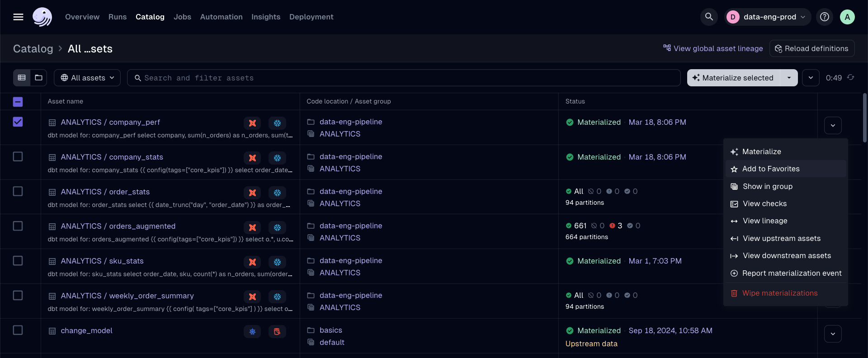Check the sku_stats row checkbox

coord(18,261)
